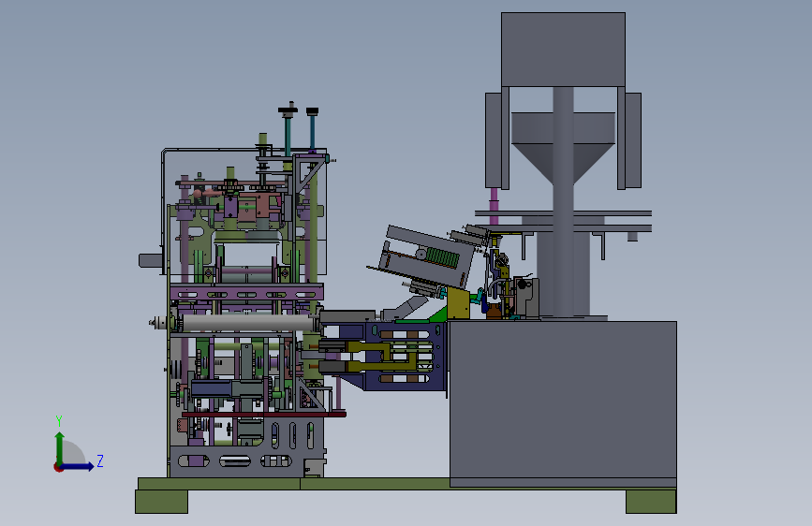Click the "Y" axis label

coord(59,420)
